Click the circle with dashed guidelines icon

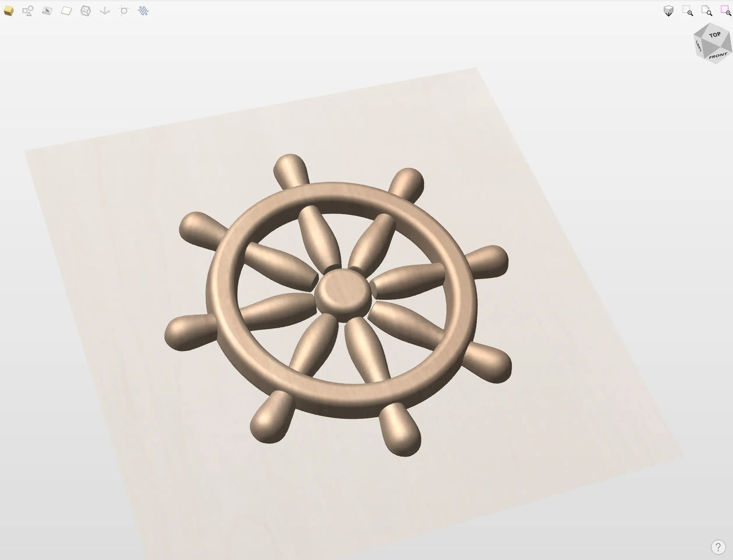click(124, 11)
